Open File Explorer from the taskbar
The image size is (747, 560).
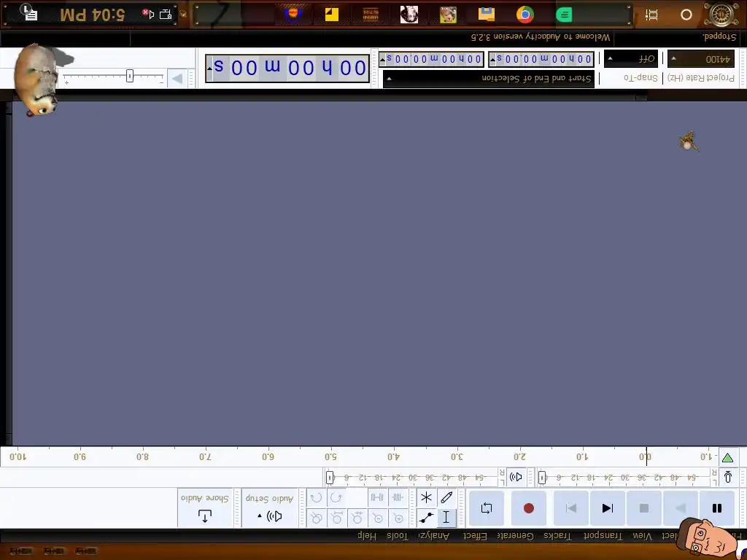[x=487, y=15]
